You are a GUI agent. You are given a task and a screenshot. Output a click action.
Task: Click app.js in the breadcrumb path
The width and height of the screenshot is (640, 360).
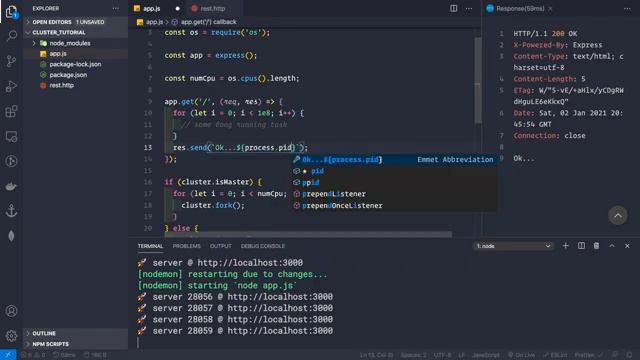[154, 22]
